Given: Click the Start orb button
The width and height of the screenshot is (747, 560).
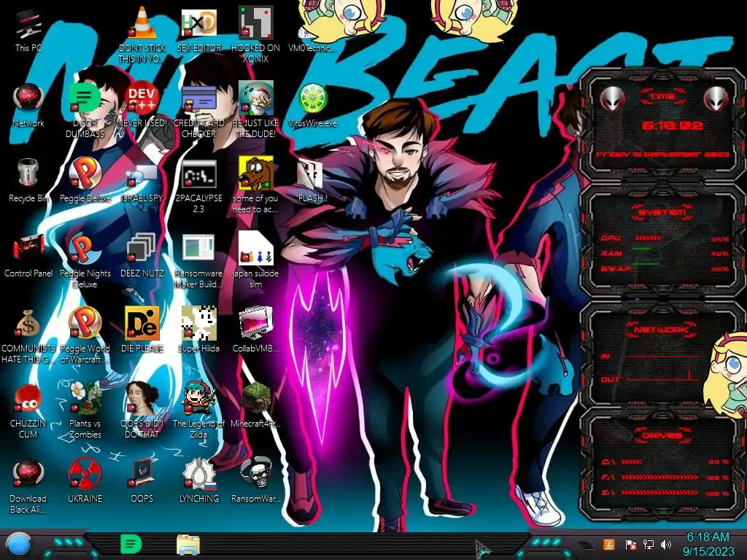Looking at the screenshot, I should click(19, 545).
